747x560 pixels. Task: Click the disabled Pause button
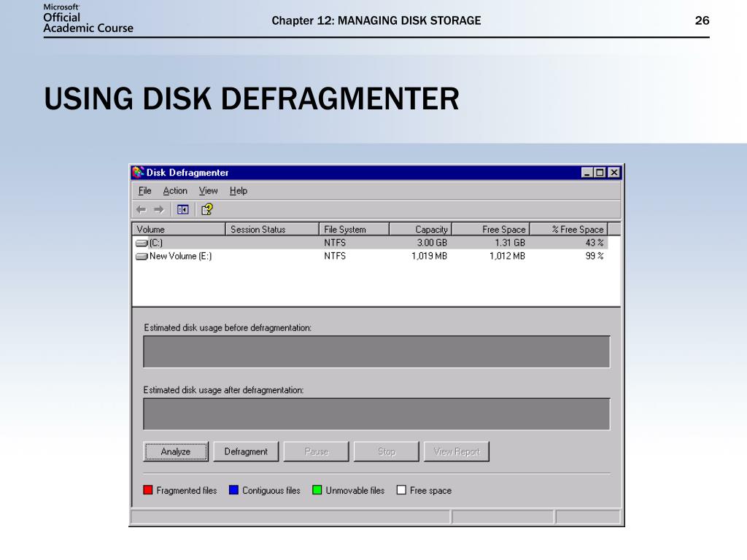pos(317,451)
